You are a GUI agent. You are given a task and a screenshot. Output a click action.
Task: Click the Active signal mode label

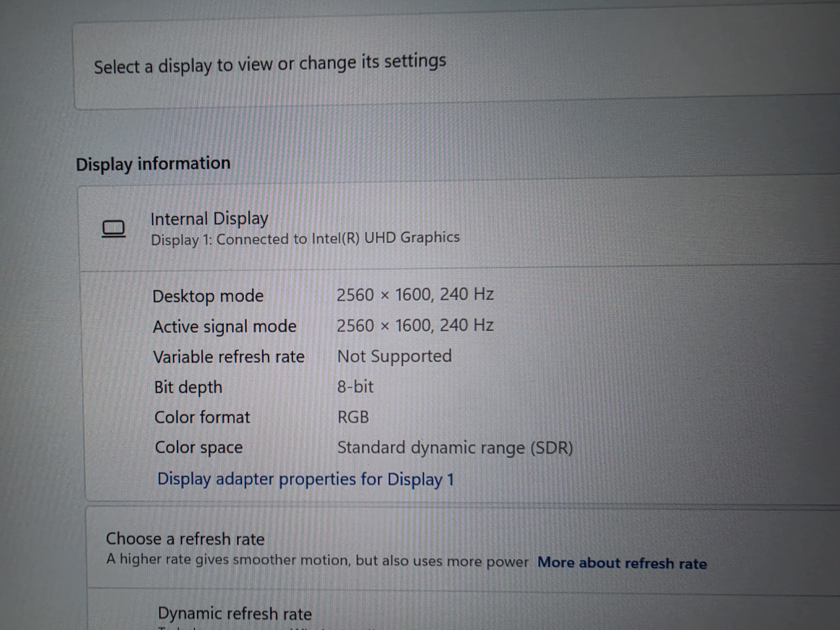pyautogui.click(x=224, y=327)
